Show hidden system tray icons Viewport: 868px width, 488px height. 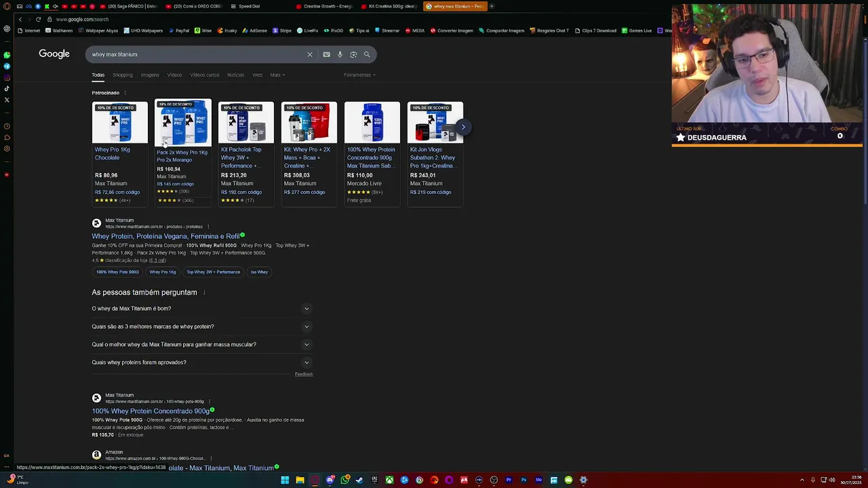click(802, 480)
